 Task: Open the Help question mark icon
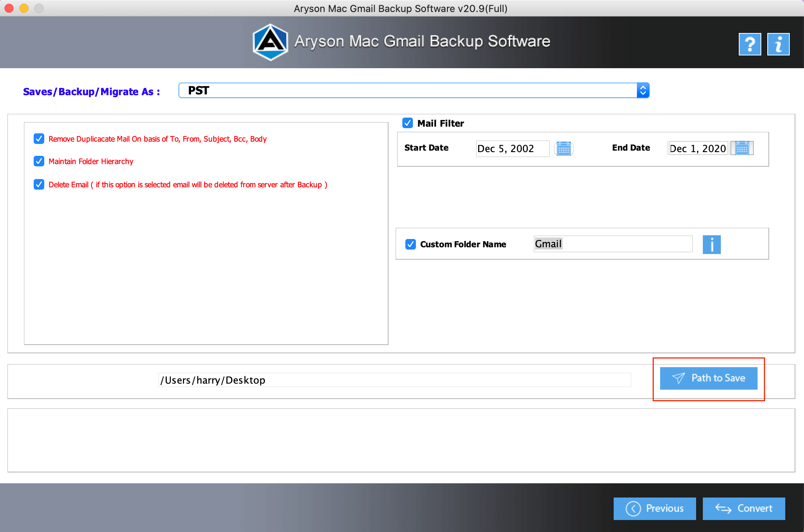(x=750, y=44)
